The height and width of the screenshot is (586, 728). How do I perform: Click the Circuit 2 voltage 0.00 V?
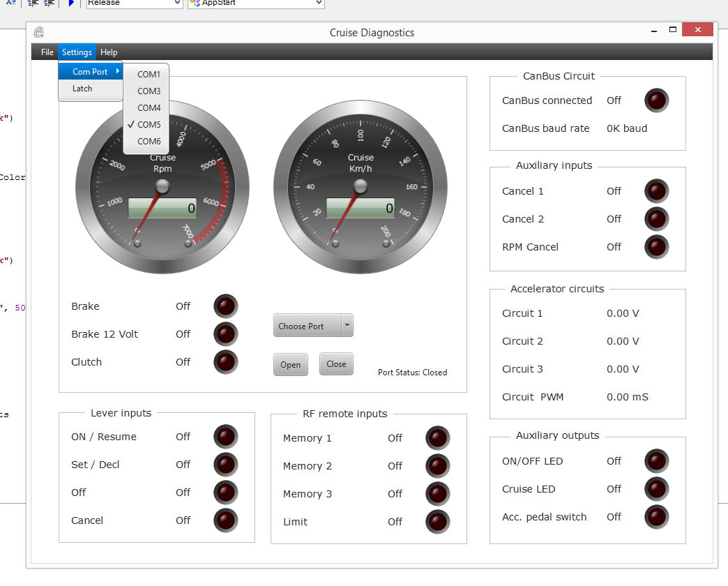623,341
